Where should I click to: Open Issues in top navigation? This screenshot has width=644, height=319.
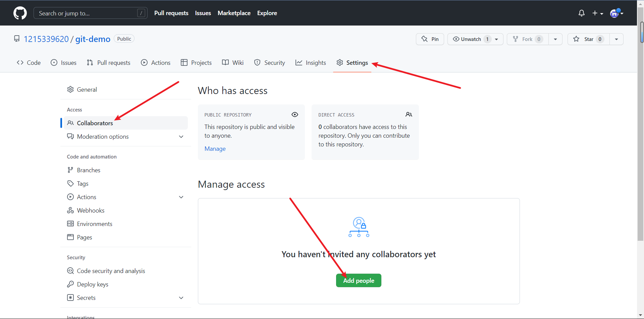click(203, 13)
